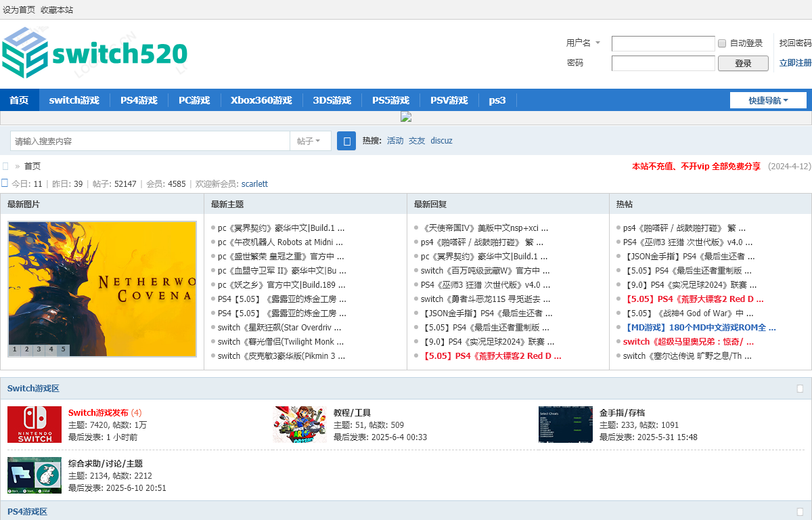
Task: Open 最新回复 post《天使帝国IV》美版中文nsp+xci
Action: (x=484, y=228)
